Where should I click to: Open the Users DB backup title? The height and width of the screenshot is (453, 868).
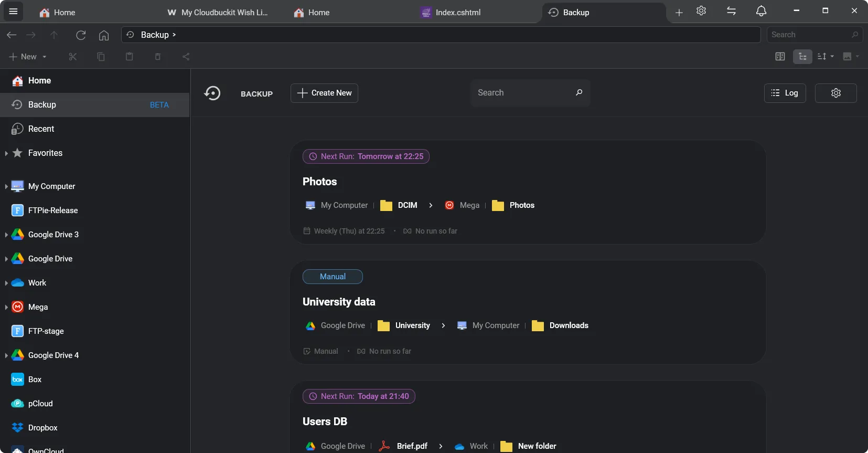click(x=325, y=422)
